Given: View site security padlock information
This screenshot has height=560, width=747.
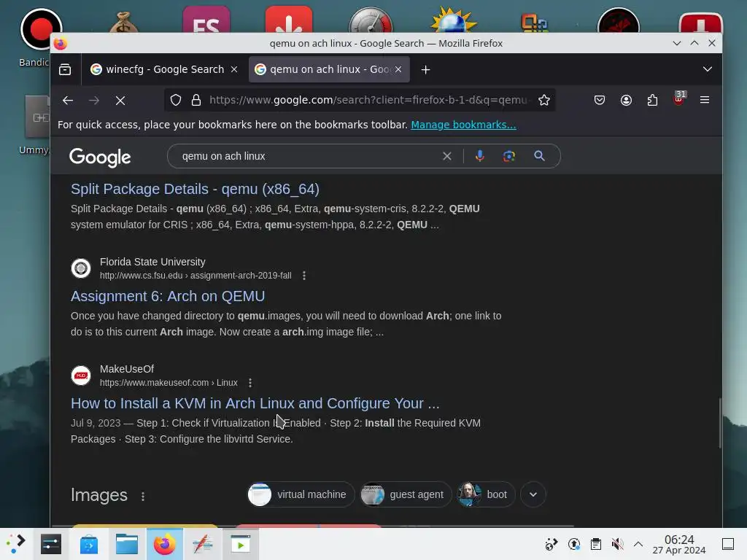Looking at the screenshot, I should tap(196, 100).
